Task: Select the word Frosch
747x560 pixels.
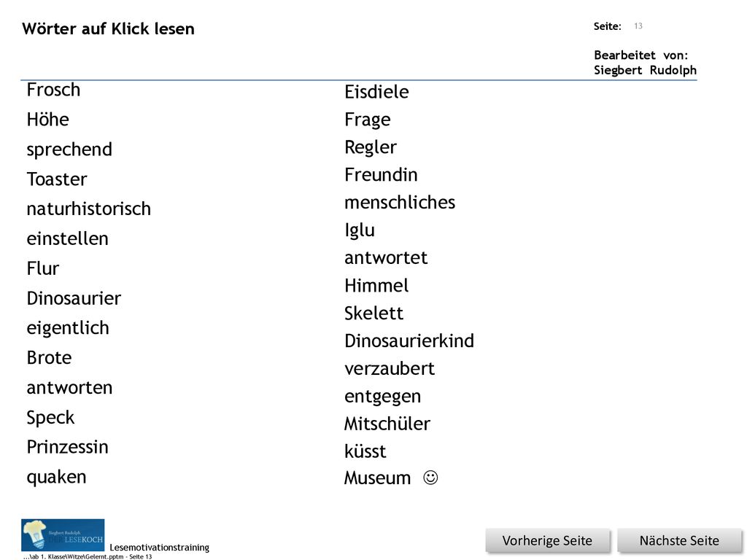Action: (53, 90)
